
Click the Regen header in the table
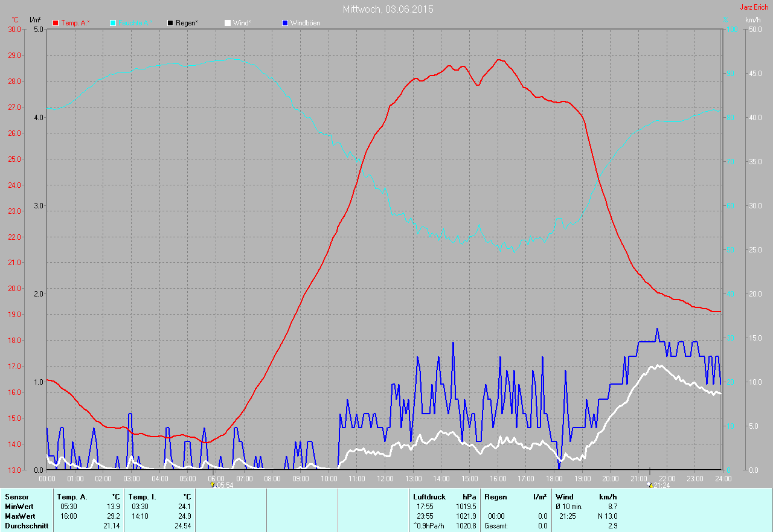point(495,497)
